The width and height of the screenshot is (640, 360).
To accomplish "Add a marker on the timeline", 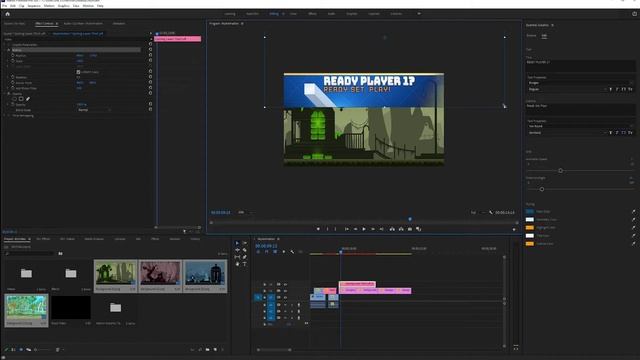I will coord(284,252).
